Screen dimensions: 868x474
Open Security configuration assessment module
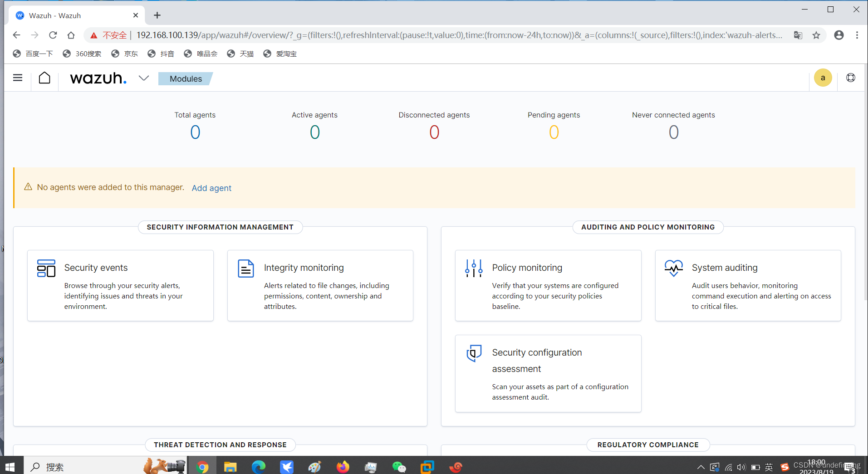(x=548, y=373)
